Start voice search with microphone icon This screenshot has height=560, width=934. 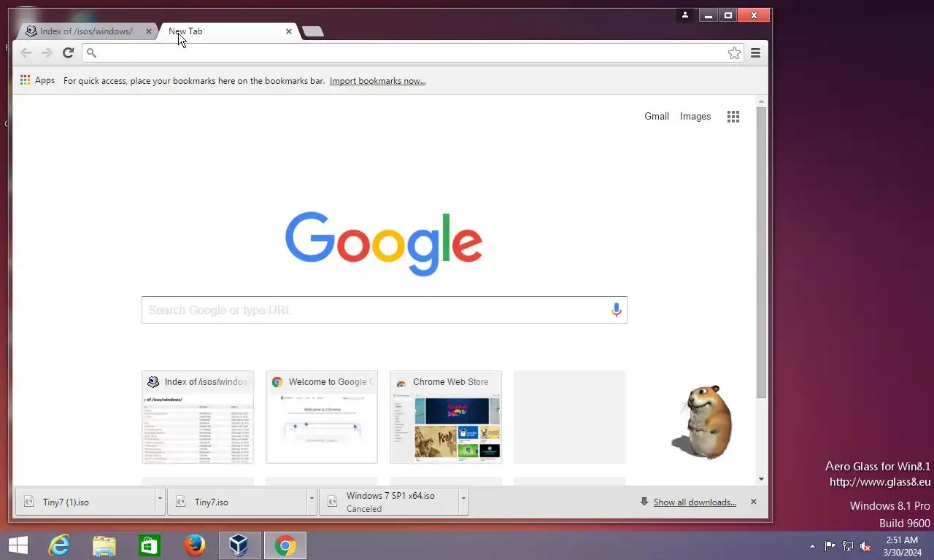pos(616,310)
